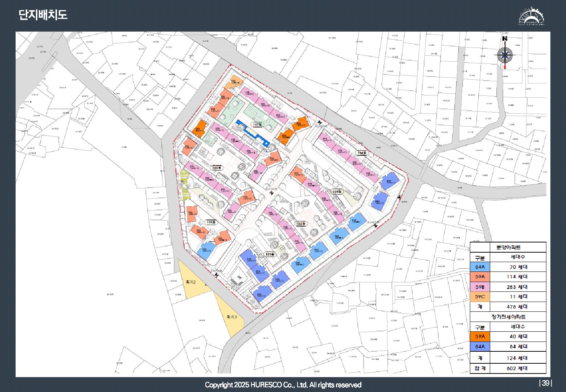Click the 104동 building label

[x=362, y=153]
